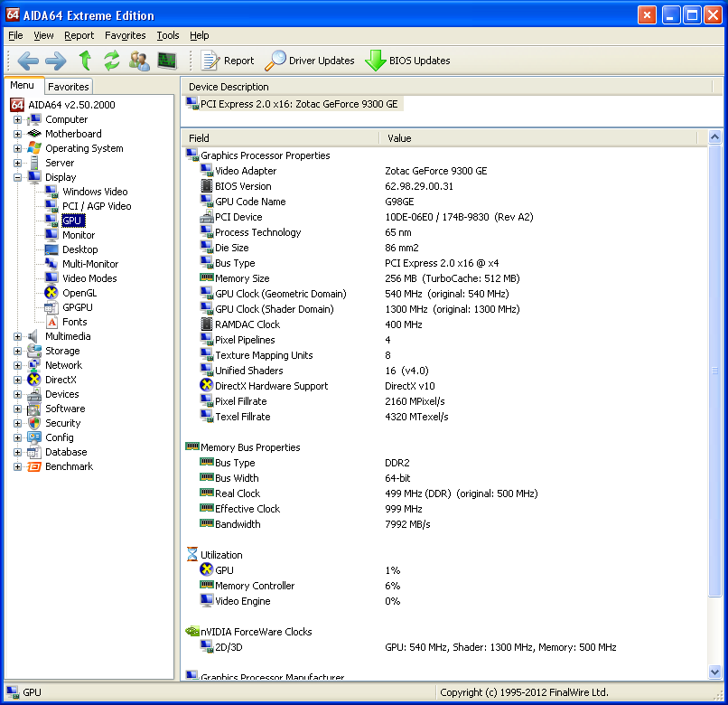This screenshot has width=728, height=705.
Task: Open the Favorites menu
Action: pos(125,35)
